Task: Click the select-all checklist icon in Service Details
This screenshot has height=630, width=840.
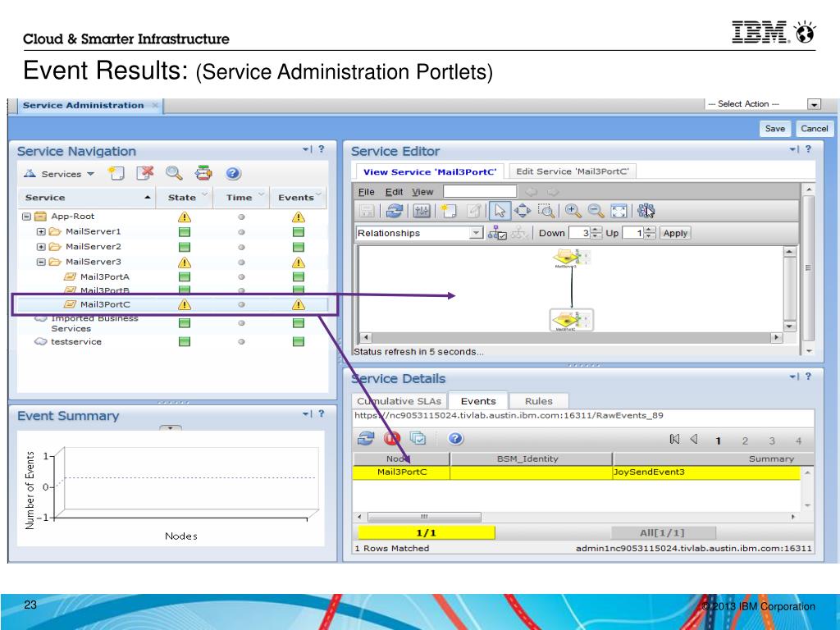Action: [x=418, y=439]
